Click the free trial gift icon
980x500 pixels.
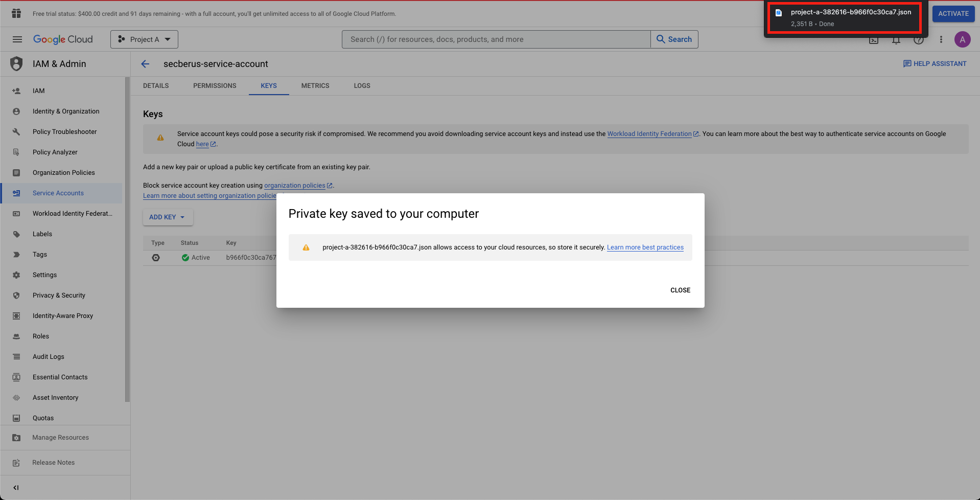click(16, 13)
